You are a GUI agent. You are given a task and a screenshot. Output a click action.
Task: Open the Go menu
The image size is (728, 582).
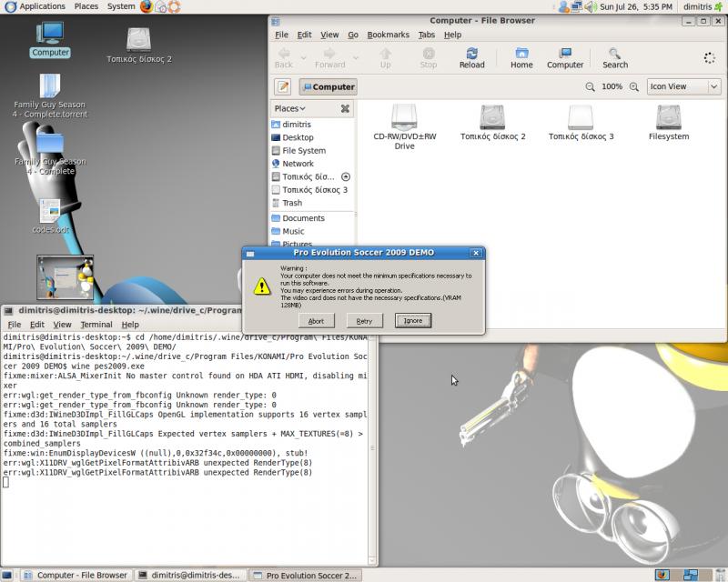click(x=353, y=35)
